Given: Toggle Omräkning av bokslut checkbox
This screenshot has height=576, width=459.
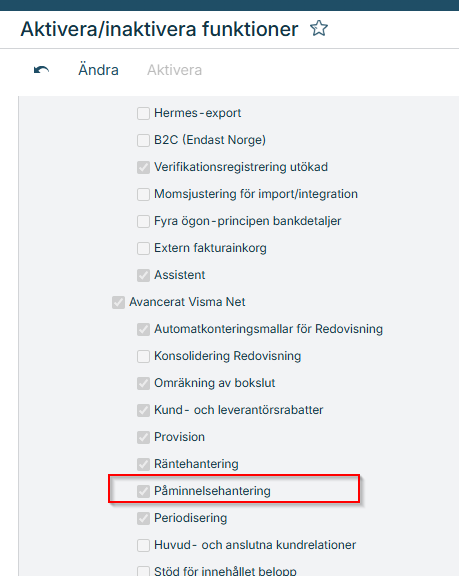Looking at the screenshot, I should [143, 383].
